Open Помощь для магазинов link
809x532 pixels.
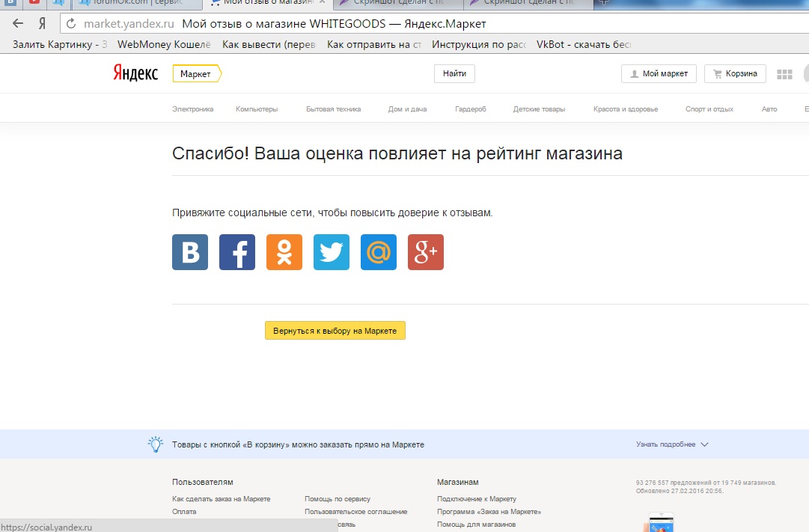[x=476, y=525]
